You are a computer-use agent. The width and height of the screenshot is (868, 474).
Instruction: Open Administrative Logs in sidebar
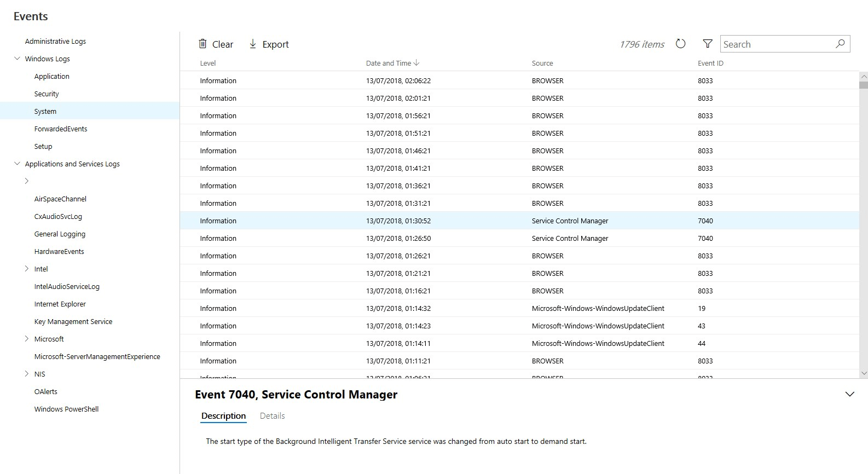point(55,41)
